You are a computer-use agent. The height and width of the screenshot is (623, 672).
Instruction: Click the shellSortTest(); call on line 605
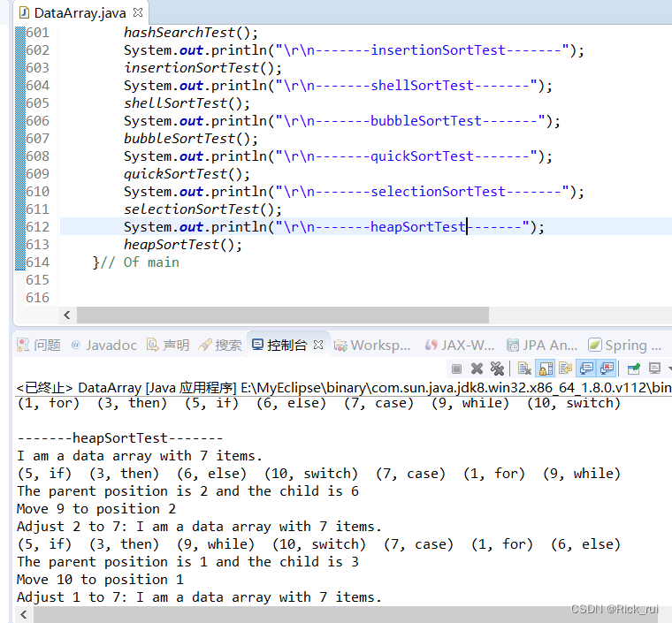tap(187, 103)
